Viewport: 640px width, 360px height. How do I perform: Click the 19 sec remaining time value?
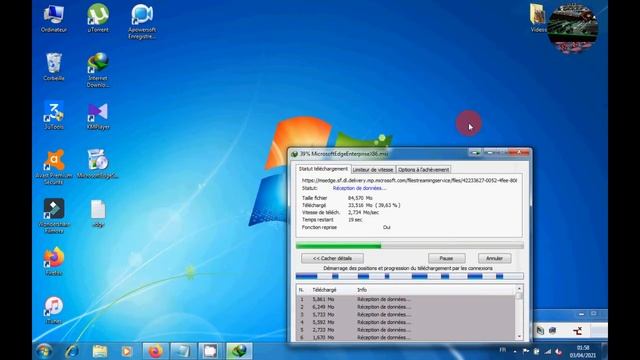355,220
